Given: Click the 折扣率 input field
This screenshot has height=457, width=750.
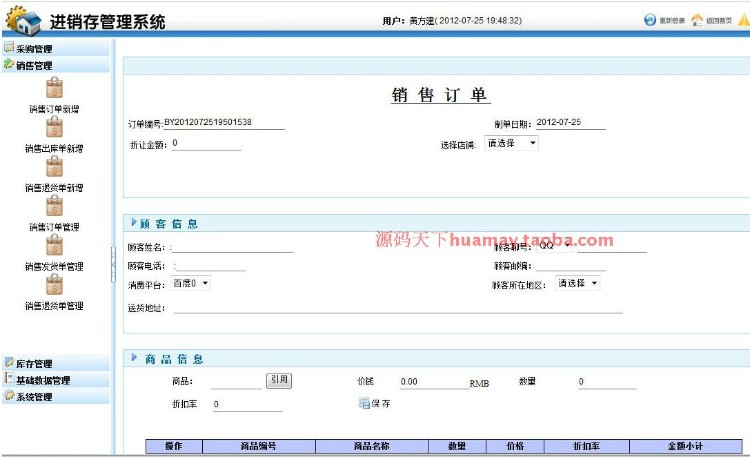Looking at the screenshot, I should (248, 405).
